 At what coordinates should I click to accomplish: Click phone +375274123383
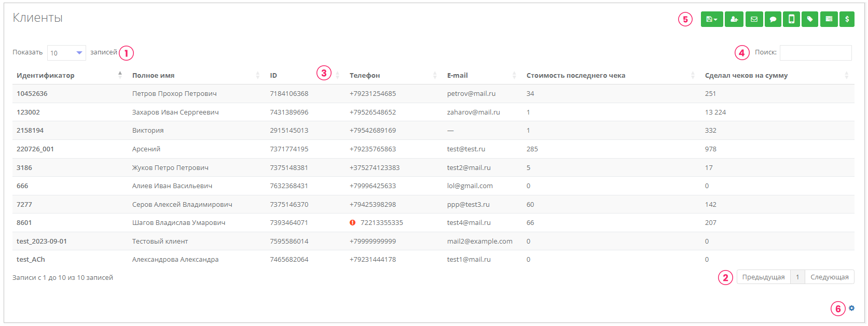pyautogui.click(x=375, y=167)
